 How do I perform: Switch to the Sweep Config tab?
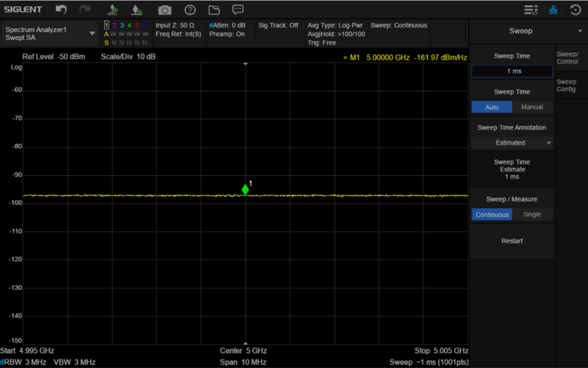(567, 85)
